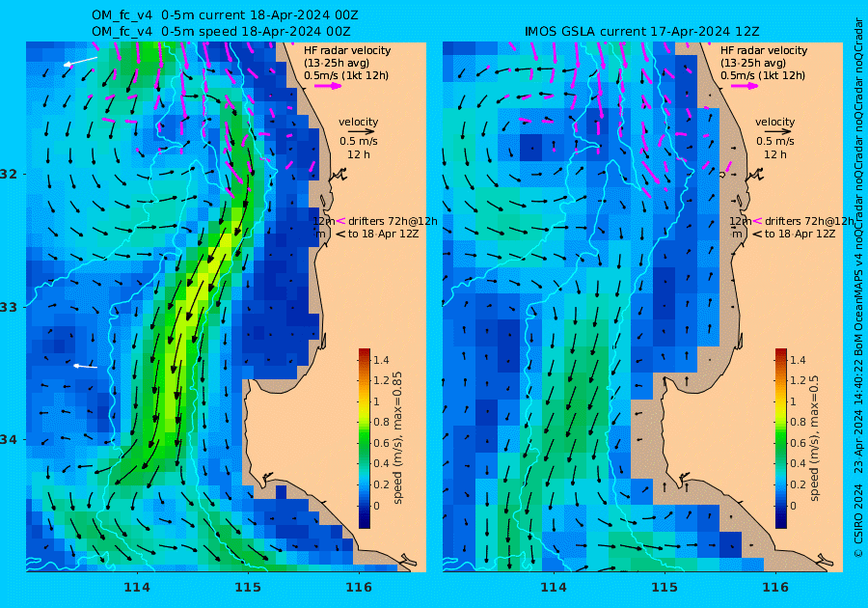
Task: Click 'HF radar velocity' label in right map
Action: (764, 50)
